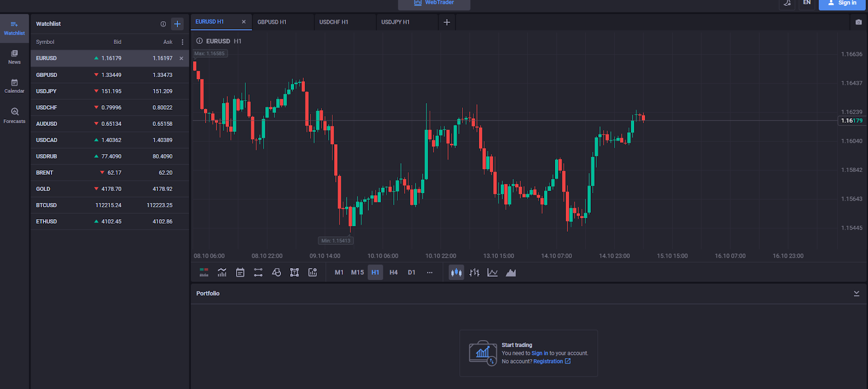Follow the Registration link
The height and width of the screenshot is (389, 868).
click(x=548, y=361)
